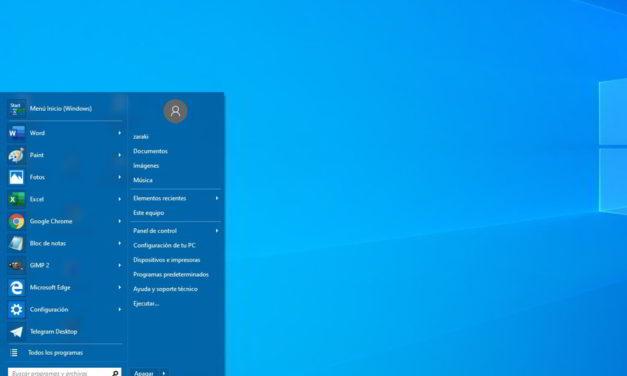Viewport: 627px width, 376px height.
Task: Click the Microsoft Edge label
Action: tap(50, 288)
